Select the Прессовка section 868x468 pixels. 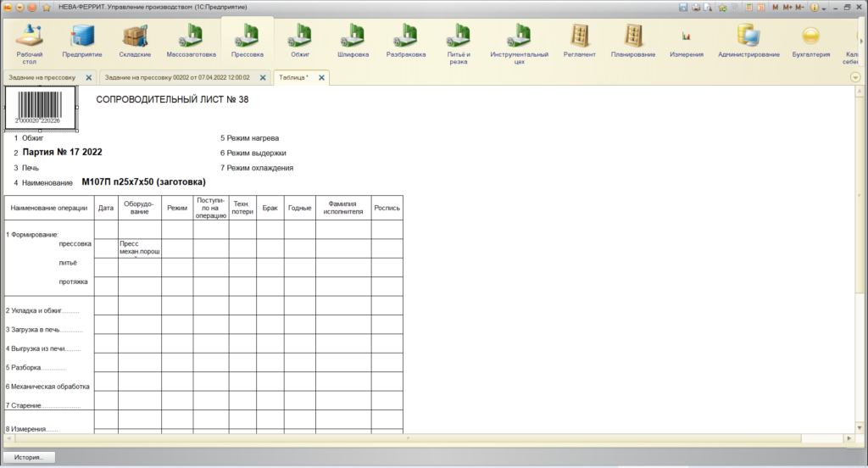pyautogui.click(x=247, y=42)
